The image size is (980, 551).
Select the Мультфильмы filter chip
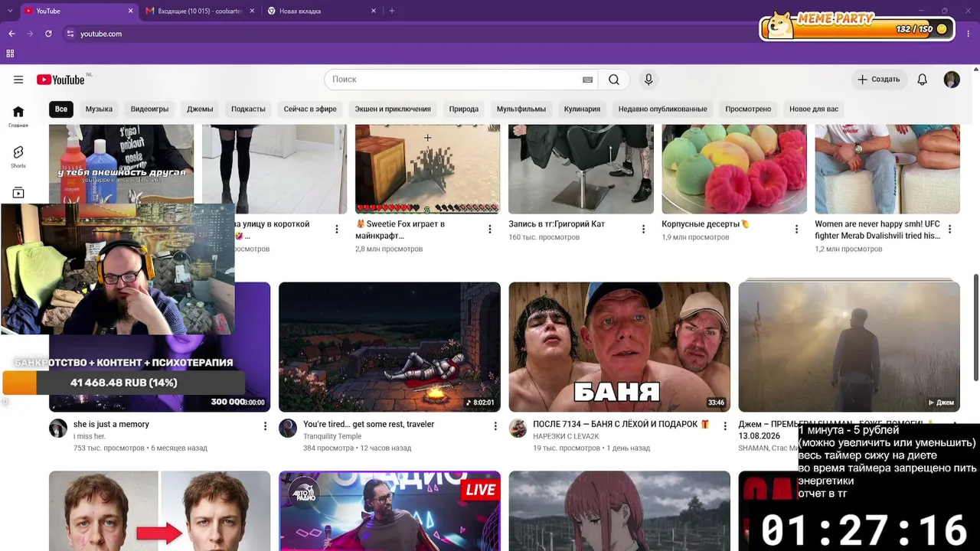[521, 109]
